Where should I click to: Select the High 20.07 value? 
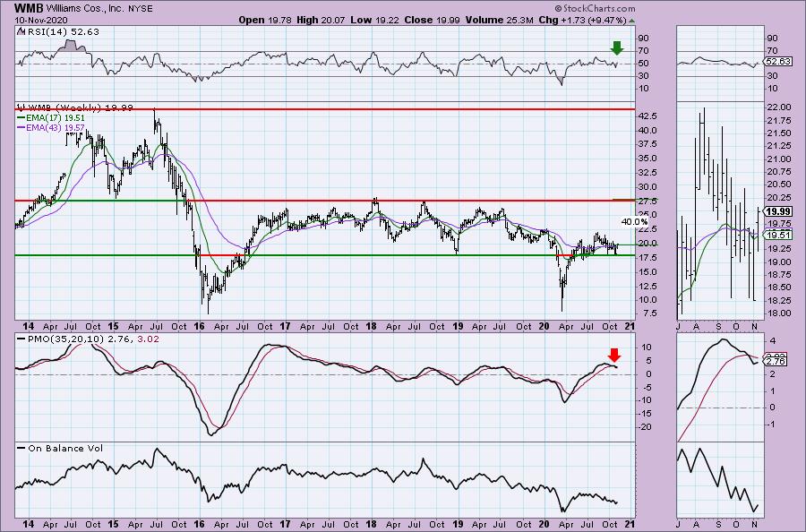point(322,20)
